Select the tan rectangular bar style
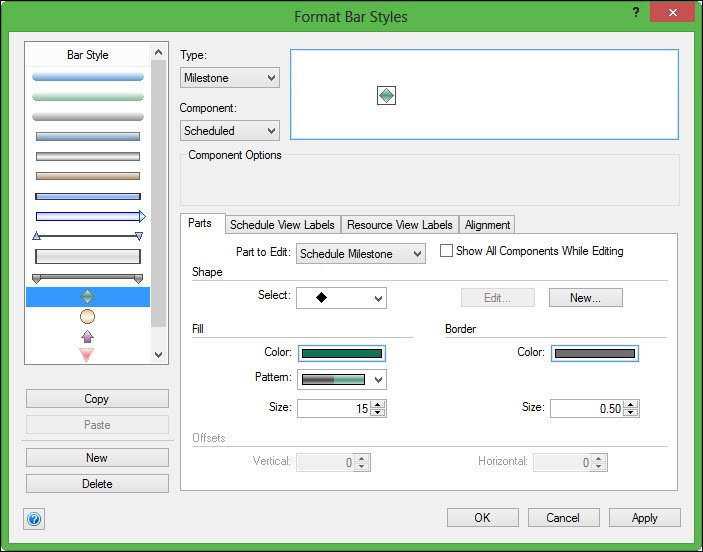 tap(88, 176)
